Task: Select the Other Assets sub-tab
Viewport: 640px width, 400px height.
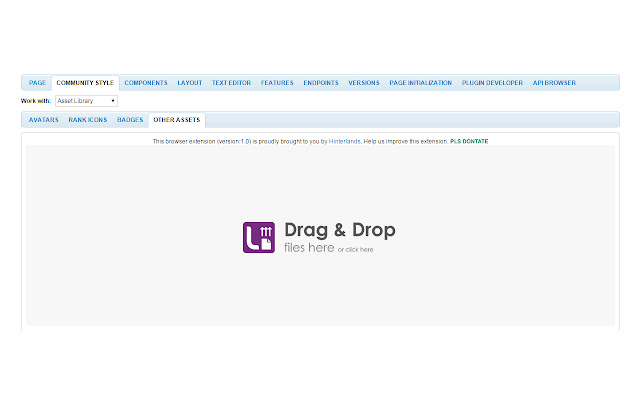Action: point(177,120)
